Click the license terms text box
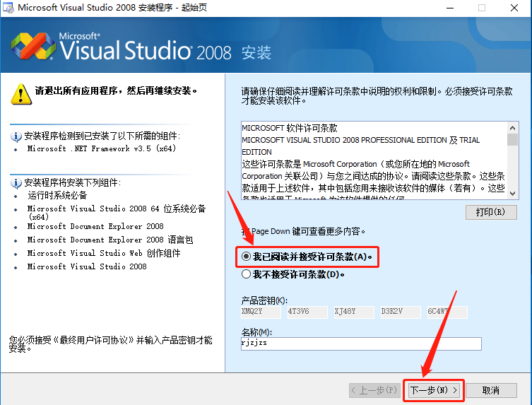 click(374, 160)
